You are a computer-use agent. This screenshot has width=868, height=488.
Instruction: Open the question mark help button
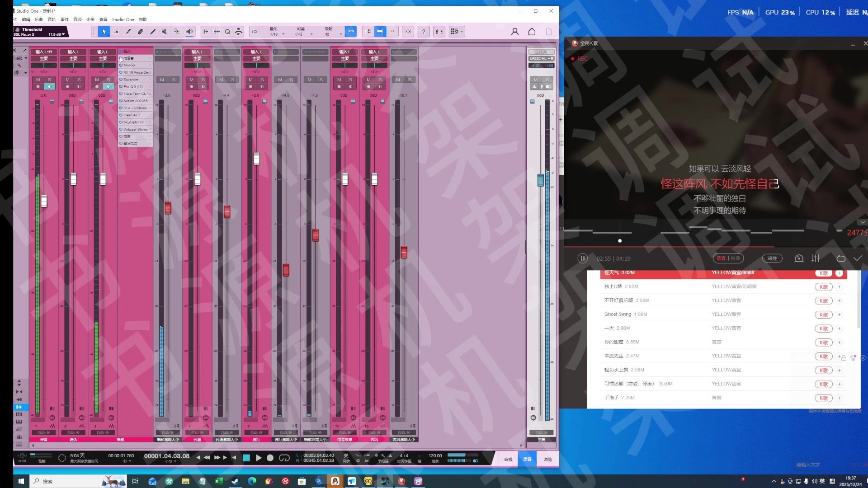pos(424,32)
